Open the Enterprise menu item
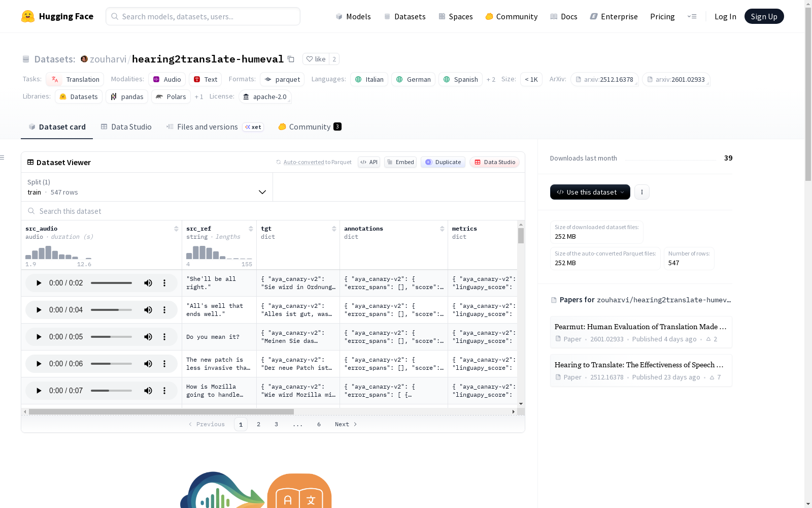This screenshot has height=508, width=812. pyautogui.click(x=614, y=16)
